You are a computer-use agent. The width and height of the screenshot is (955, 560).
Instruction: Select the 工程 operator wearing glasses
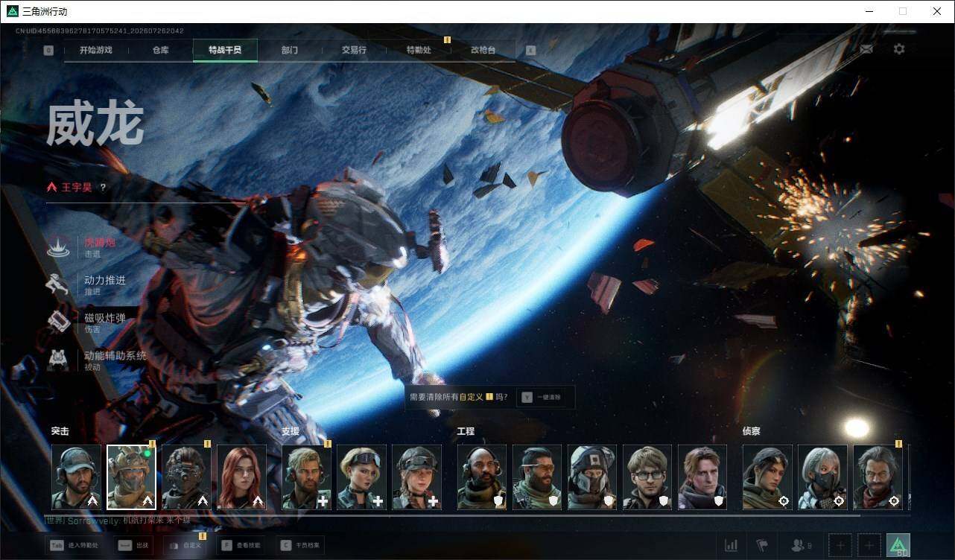point(647,477)
